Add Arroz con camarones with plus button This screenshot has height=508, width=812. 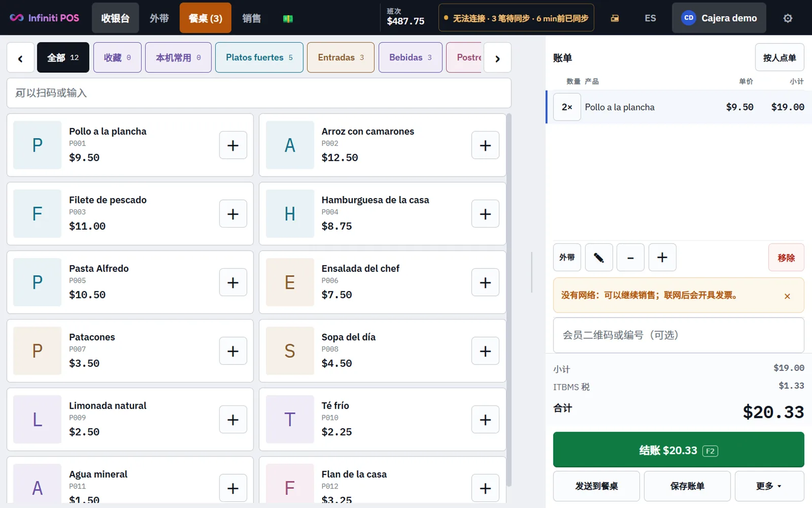485,145
